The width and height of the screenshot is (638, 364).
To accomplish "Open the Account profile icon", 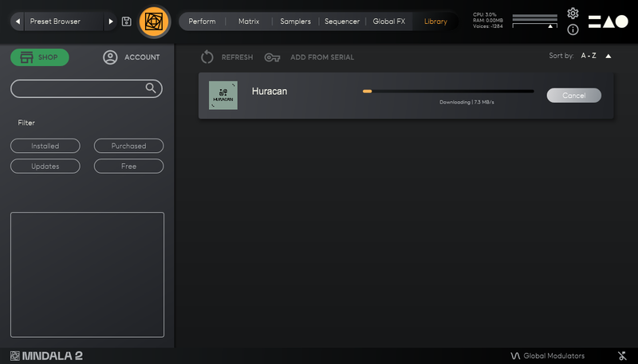I will (110, 57).
